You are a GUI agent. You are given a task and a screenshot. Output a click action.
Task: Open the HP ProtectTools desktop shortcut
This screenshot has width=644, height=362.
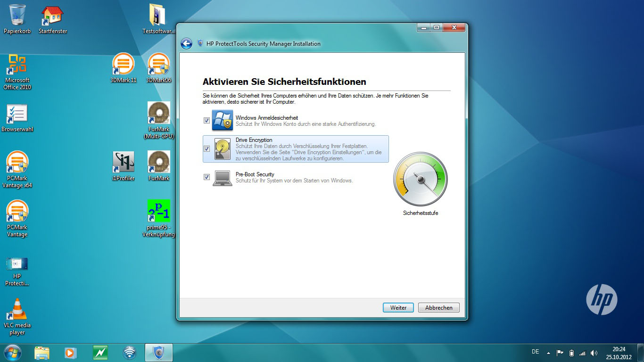click(17, 271)
